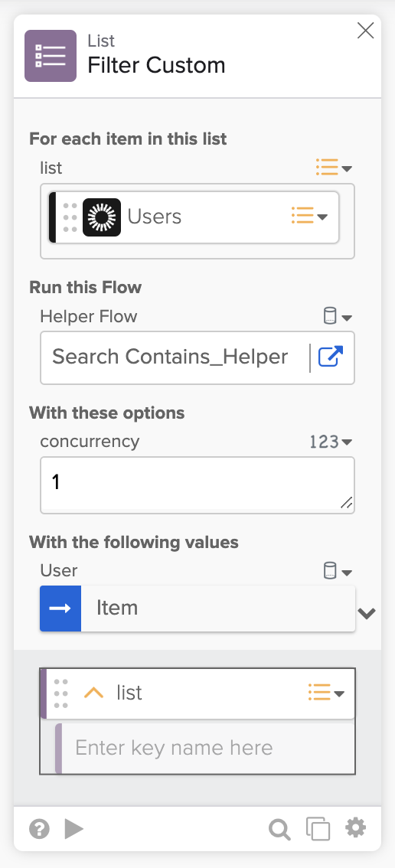Collapse the list group with the orange caret
Screen dimensions: 395x868
[93, 693]
